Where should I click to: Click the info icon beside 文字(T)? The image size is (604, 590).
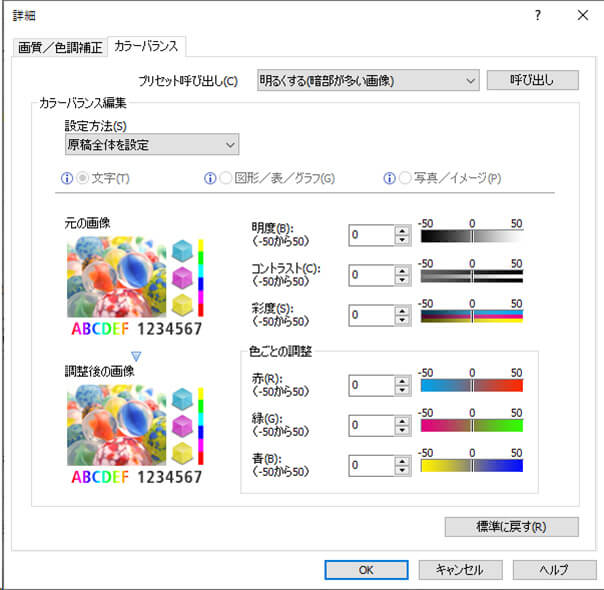pos(68,178)
